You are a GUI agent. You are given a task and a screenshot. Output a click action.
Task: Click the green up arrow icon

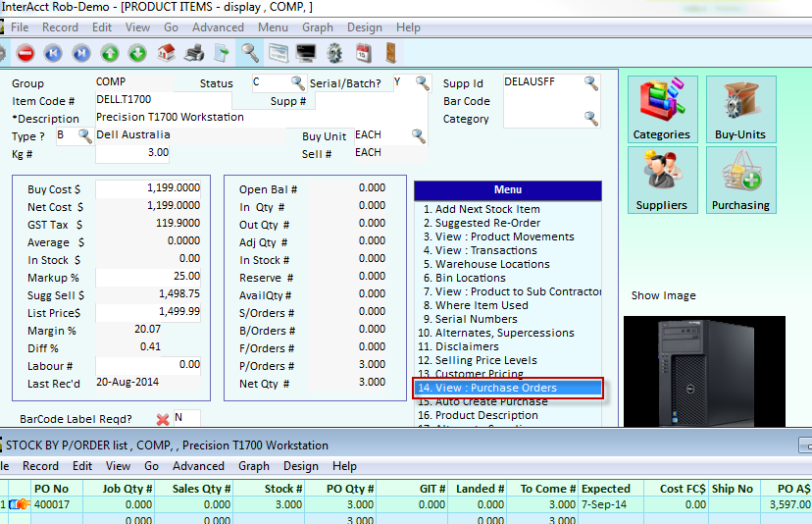109,53
